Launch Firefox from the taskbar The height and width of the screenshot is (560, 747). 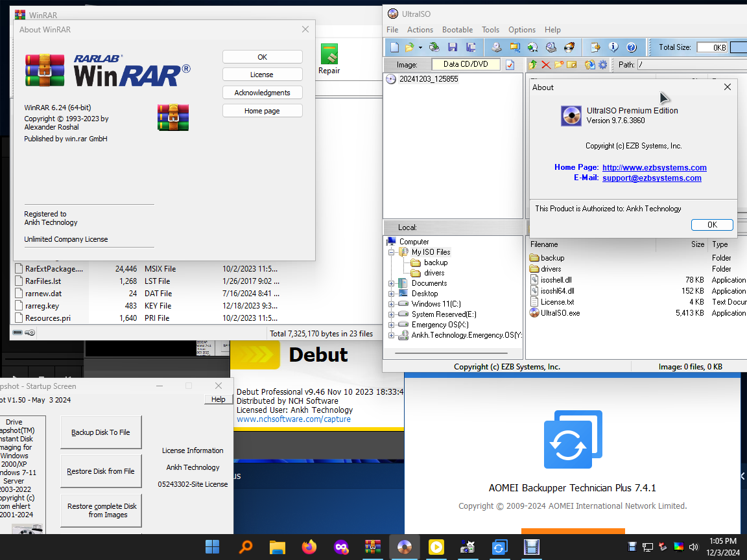[309, 548]
